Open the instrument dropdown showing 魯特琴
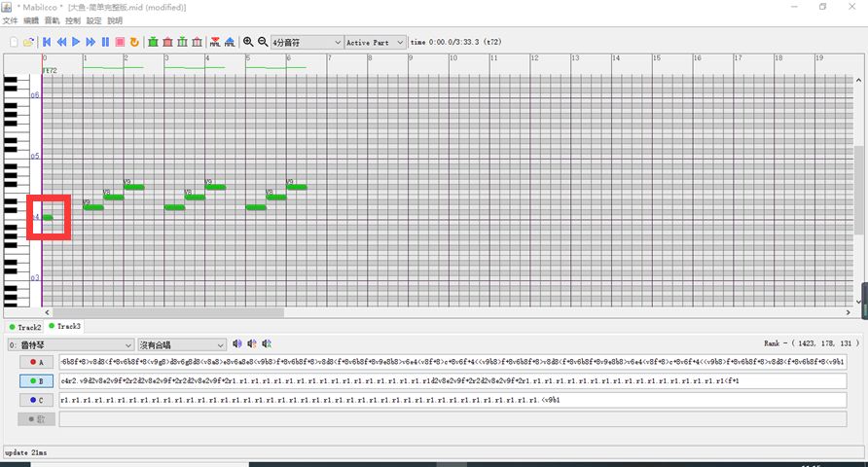This screenshot has height=467, width=868. point(70,345)
